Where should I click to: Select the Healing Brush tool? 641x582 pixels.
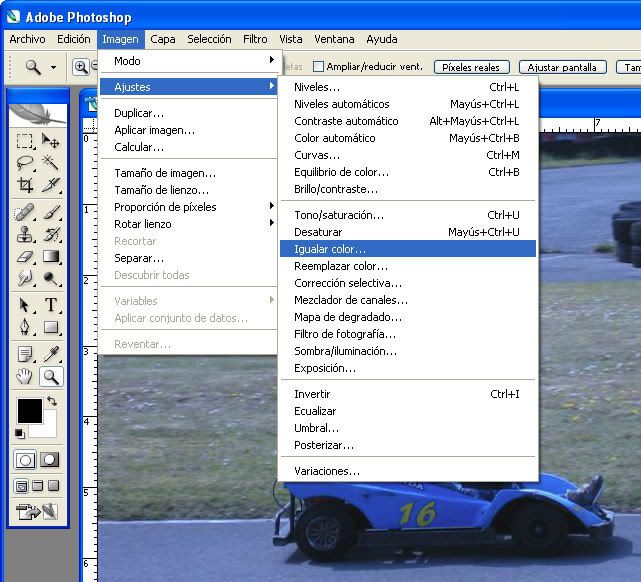(x=25, y=213)
